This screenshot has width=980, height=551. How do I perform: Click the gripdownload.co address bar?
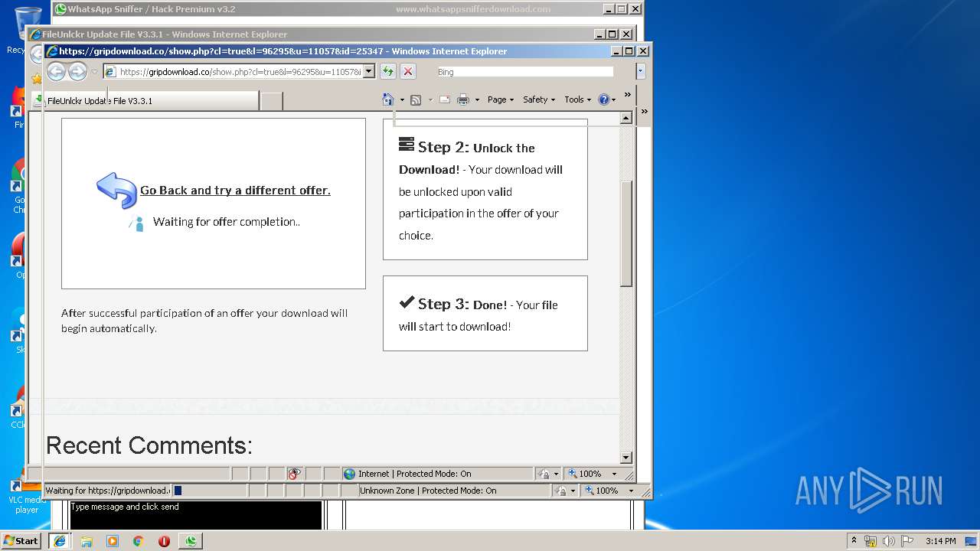pyautogui.click(x=240, y=71)
